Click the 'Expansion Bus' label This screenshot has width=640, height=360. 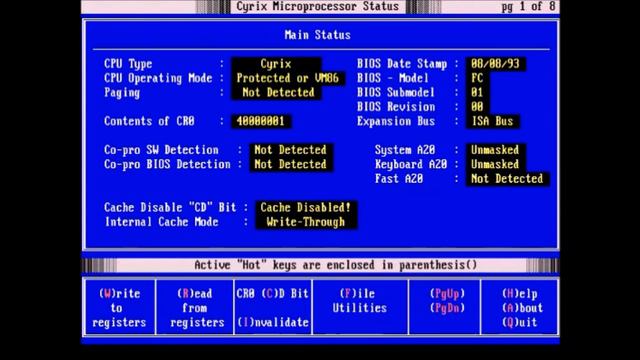click(396, 121)
